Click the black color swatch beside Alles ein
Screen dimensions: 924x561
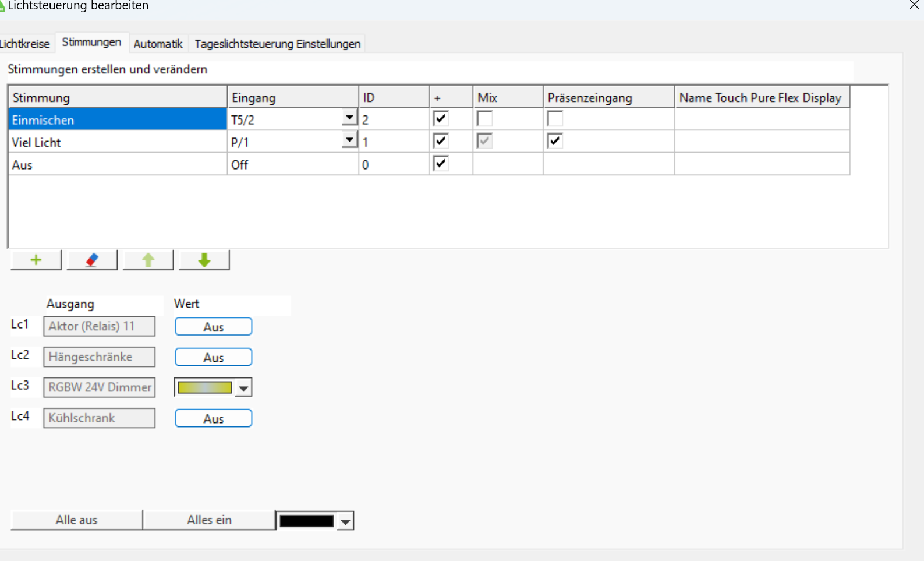coord(307,521)
